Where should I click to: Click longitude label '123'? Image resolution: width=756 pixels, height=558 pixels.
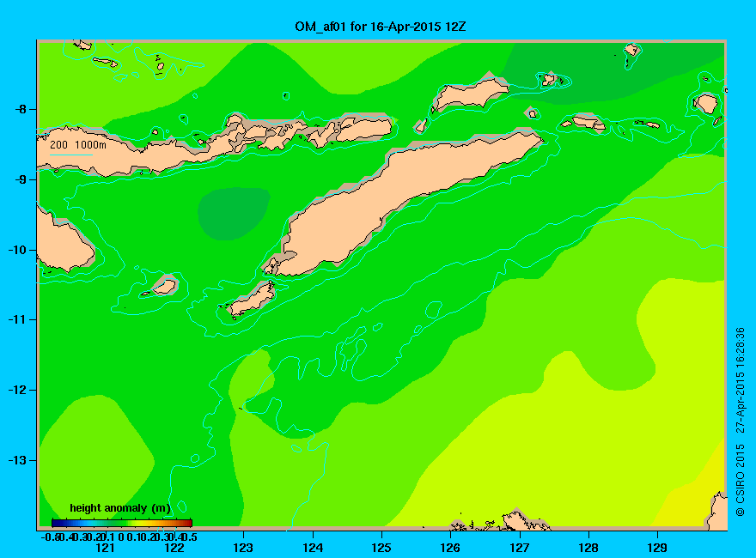coord(243,548)
